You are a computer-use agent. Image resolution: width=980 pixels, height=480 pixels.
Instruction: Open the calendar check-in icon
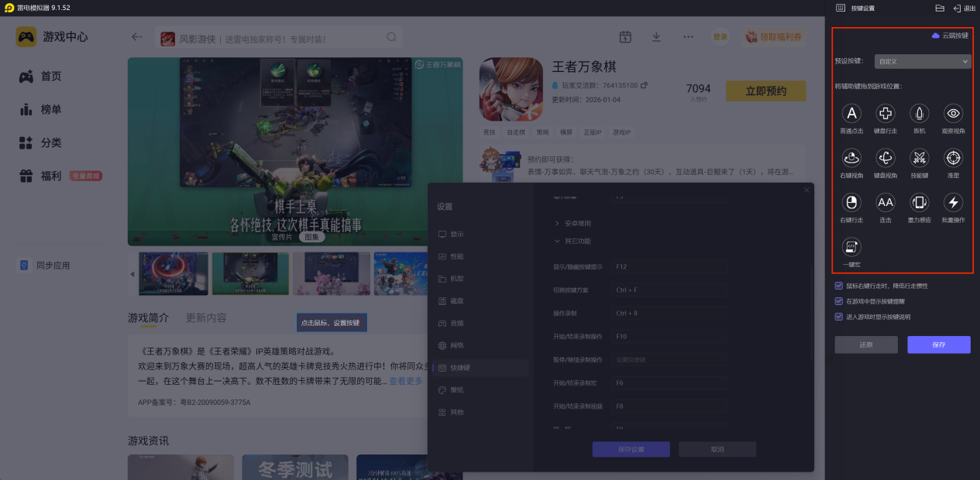[x=626, y=36]
